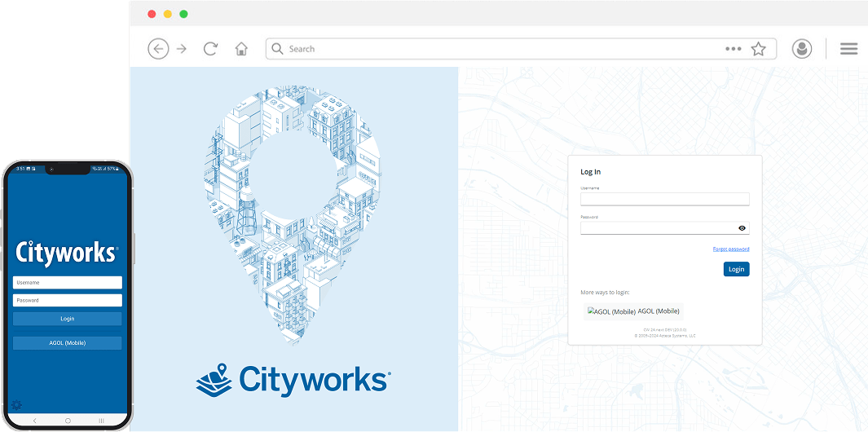The width and height of the screenshot is (868, 432).
Task: Tap the Password field on the phone
Action: click(68, 300)
